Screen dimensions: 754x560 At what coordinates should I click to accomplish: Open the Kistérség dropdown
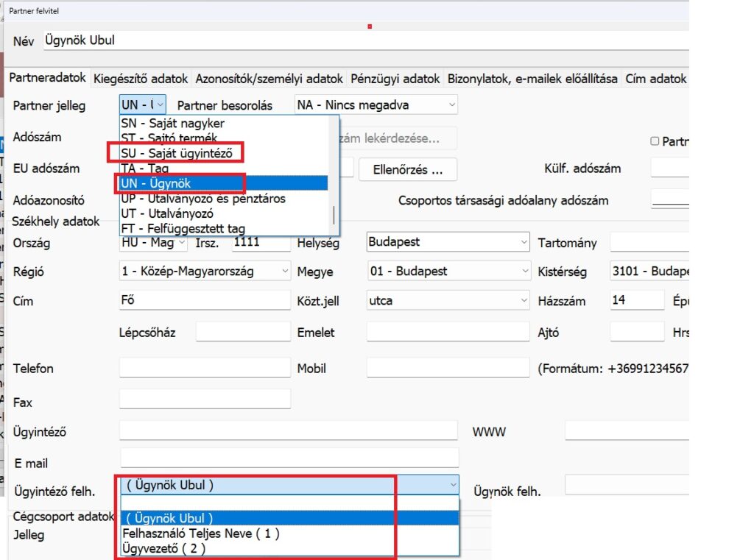pyautogui.click(x=649, y=271)
